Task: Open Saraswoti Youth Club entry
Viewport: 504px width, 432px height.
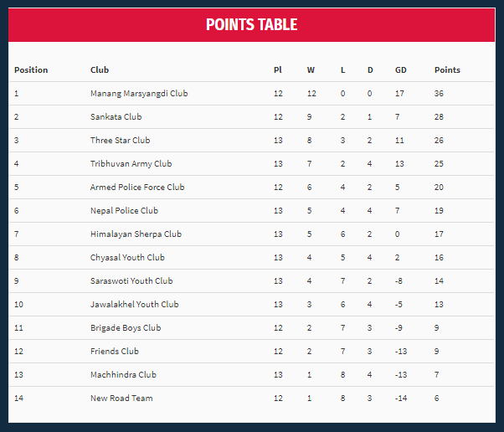Action: 131,281
